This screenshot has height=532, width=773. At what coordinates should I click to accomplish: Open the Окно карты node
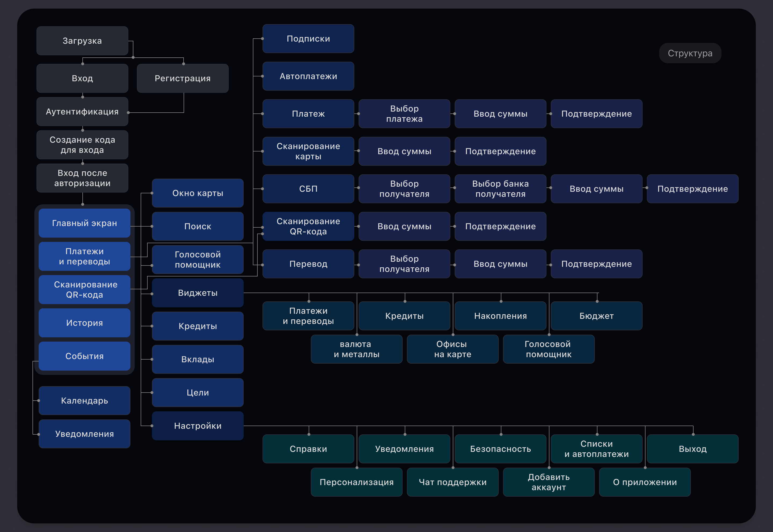[x=198, y=193]
